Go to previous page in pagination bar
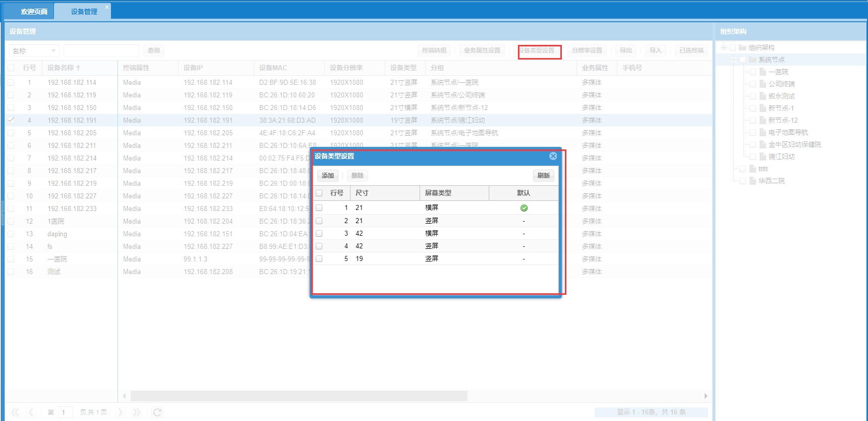The width and height of the screenshot is (868, 421). [31, 412]
